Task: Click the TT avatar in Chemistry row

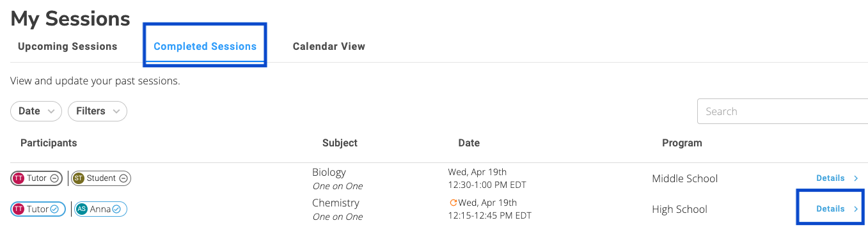Action: click(19, 209)
